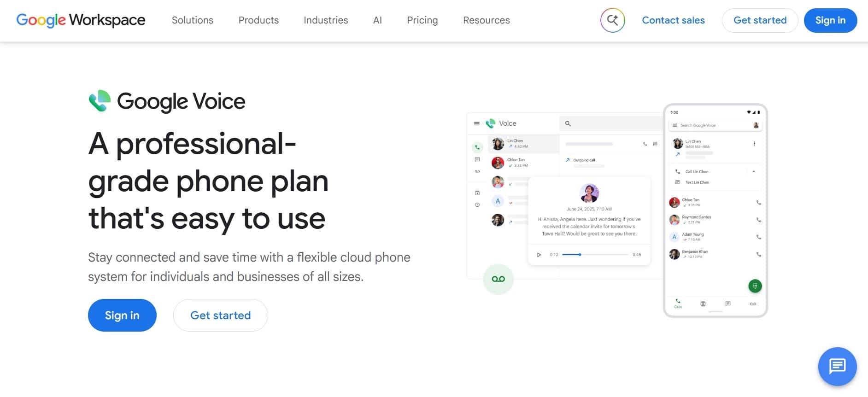This screenshot has width=868, height=397.
Task: Click Text Lin Chen in phone mockup
Action: 697,182
